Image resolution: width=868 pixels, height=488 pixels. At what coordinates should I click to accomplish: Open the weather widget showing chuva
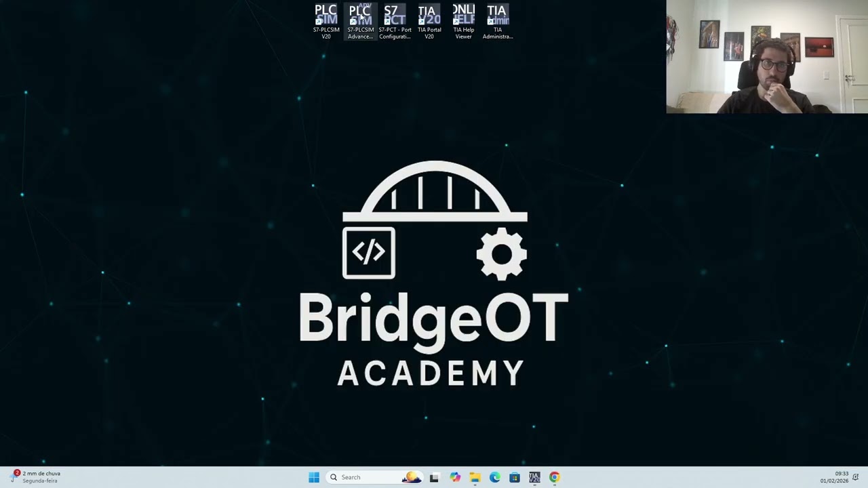[x=36, y=477]
